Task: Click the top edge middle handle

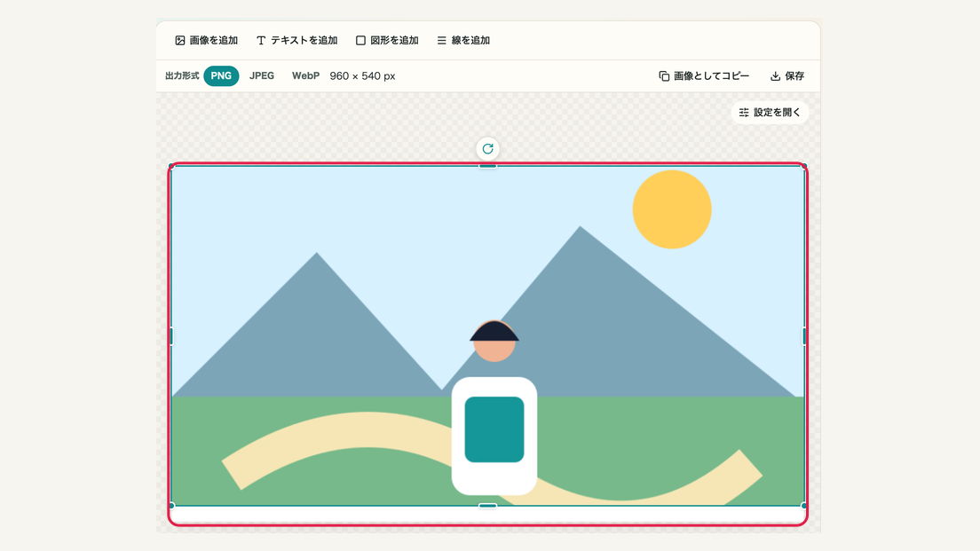Action: (487, 166)
